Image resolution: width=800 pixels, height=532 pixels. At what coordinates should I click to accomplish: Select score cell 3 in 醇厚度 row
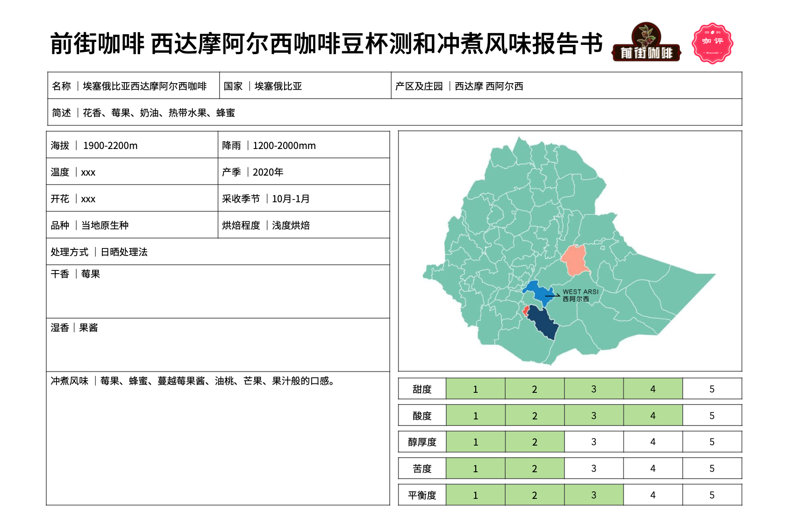click(593, 441)
